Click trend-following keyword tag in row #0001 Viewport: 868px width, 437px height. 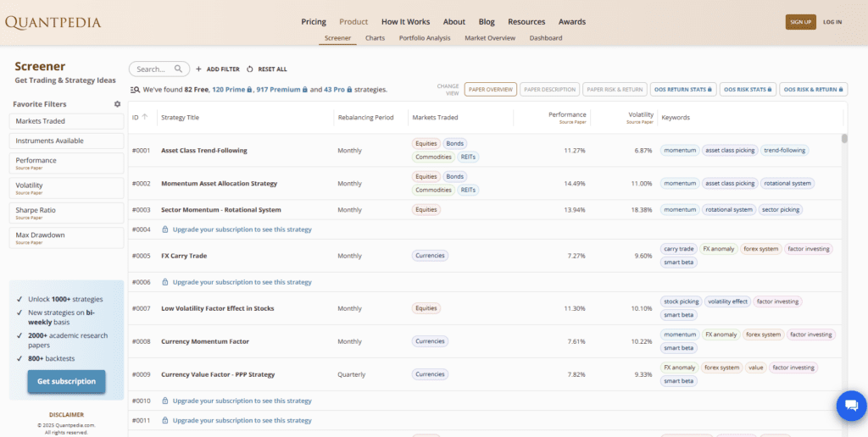[784, 151]
